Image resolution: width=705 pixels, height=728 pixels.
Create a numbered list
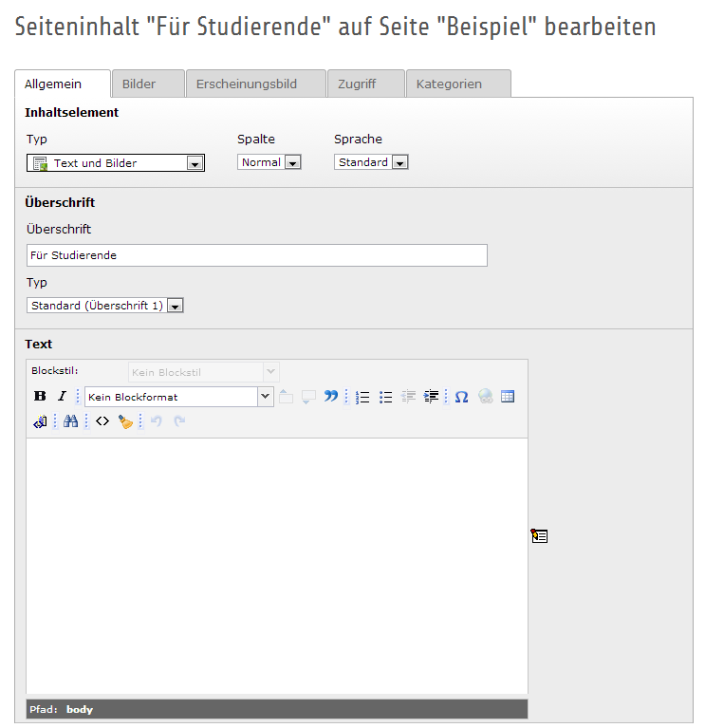362,397
